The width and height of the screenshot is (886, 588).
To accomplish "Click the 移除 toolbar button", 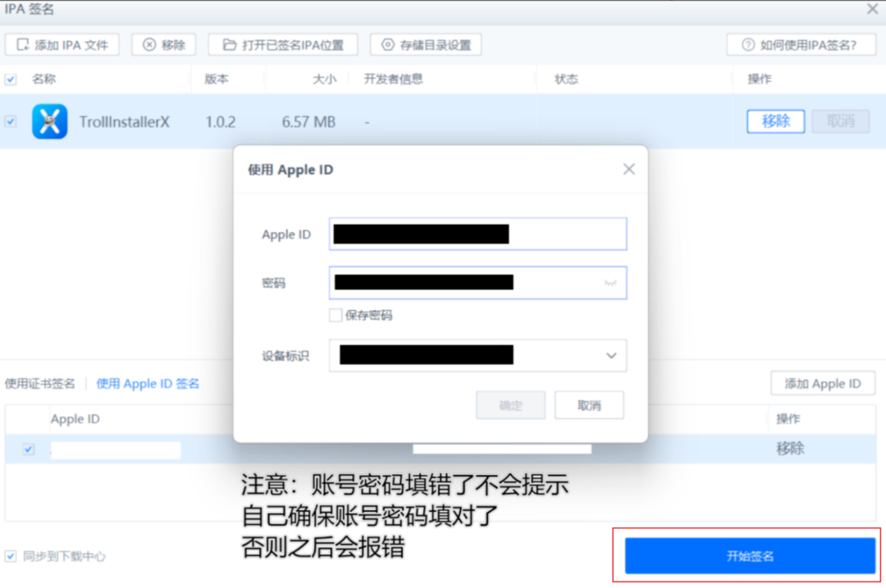I will (x=164, y=44).
